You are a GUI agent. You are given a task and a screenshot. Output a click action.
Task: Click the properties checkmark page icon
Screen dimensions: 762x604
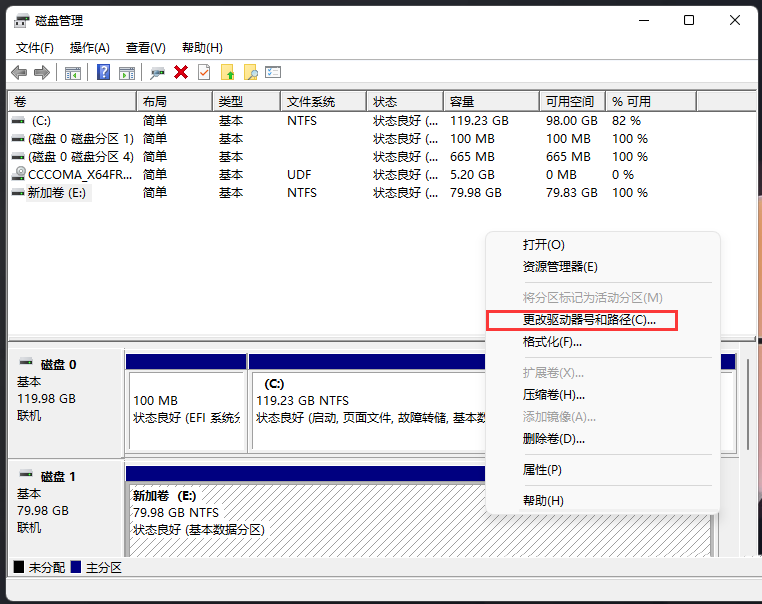[204, 72]
